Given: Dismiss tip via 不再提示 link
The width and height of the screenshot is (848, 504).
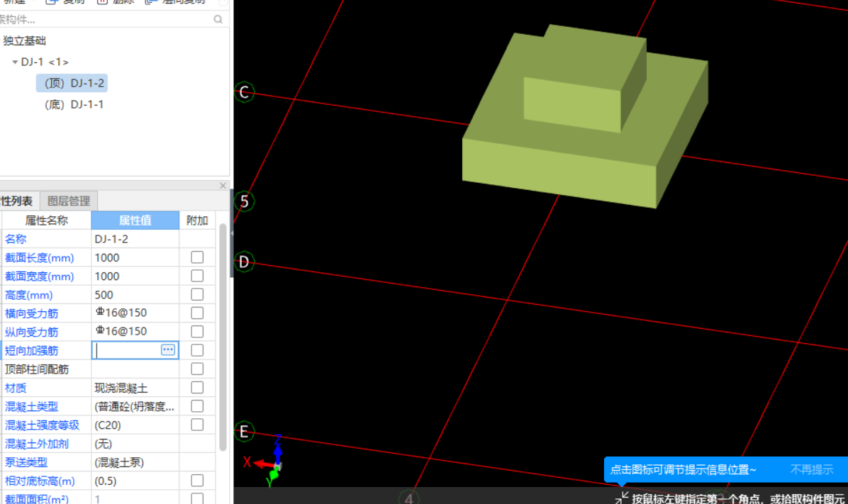Looking at the screenshot, I should 811,469.
